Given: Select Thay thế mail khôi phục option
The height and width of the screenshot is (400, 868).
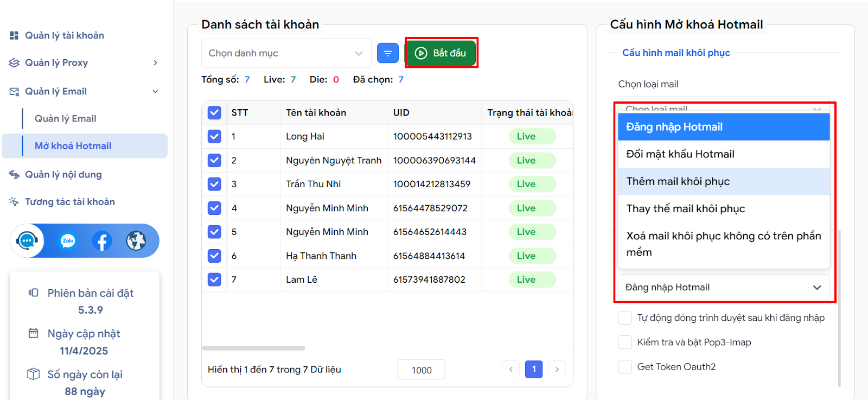Looking at the screenshot, I should [x=724, y=208].
